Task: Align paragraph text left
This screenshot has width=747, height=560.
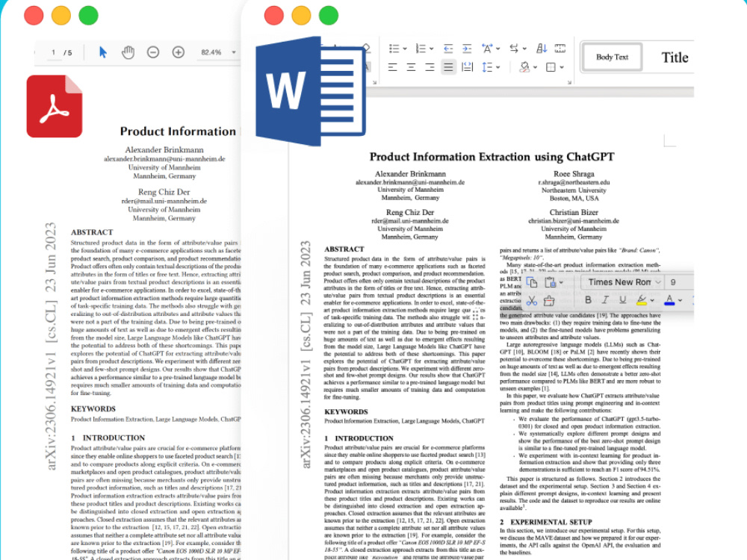Action: pyautogui.click(x=393, y=67)
